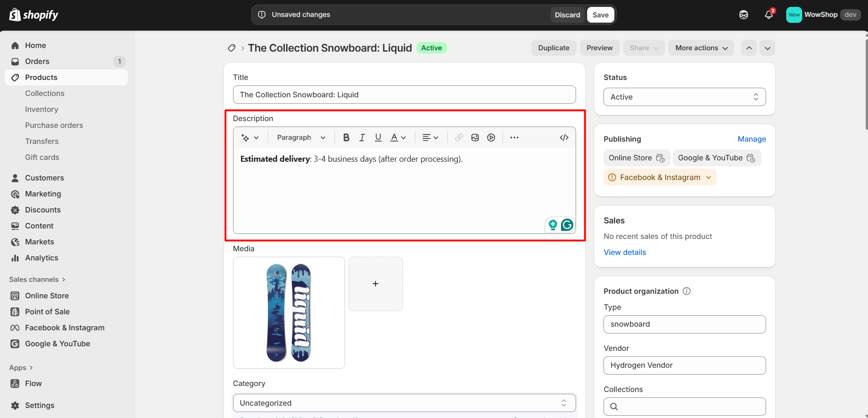The width and height of the screenshot is (868, 418).
Task: Open the Paragraph style dropdown
Action: [x=301, y=138]
